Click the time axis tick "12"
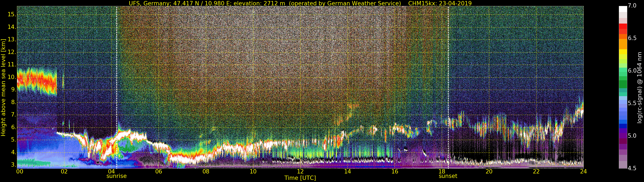The width and height of the screenshot is (644, 182). tap(300, 172)
